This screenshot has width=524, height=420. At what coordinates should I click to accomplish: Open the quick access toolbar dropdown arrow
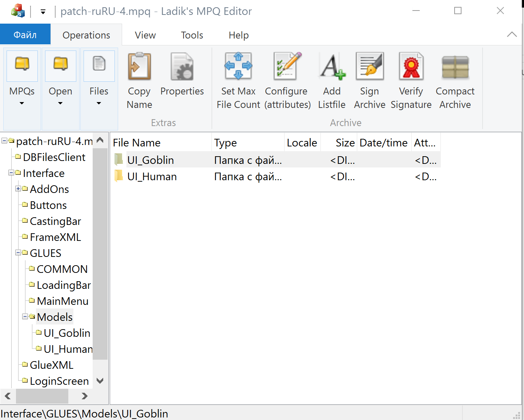click(x=43, y=12)
